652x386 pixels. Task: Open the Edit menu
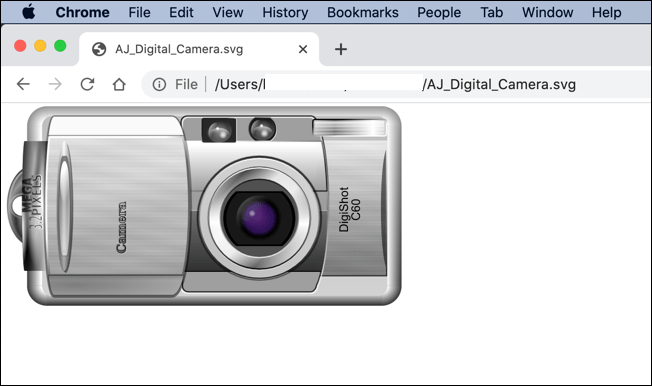coord(181,12)
